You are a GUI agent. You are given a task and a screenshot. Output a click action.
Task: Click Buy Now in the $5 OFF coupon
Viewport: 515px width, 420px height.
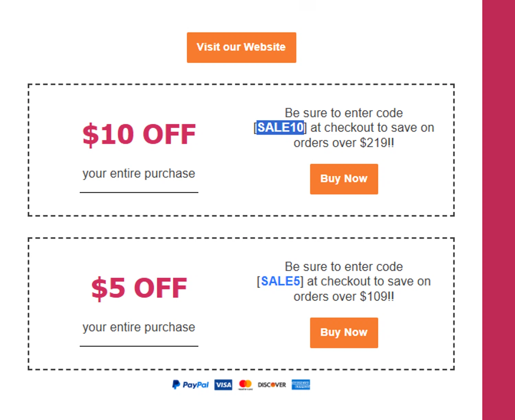344,332
